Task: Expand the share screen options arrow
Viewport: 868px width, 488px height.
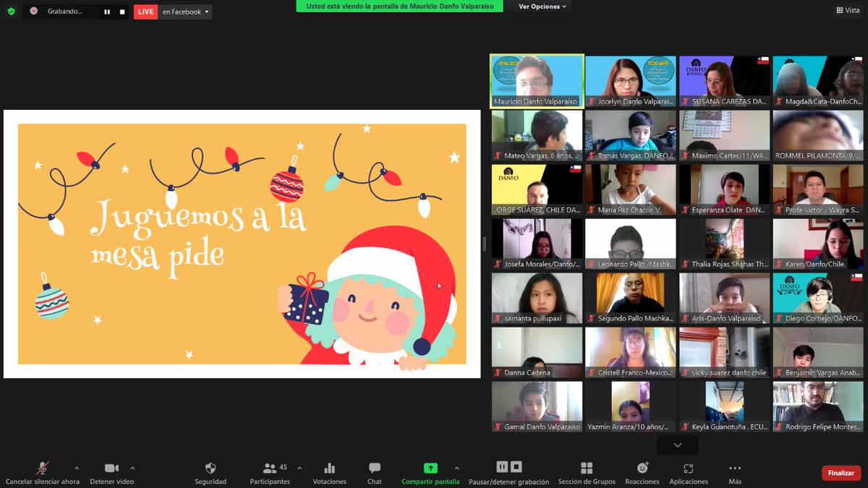Action: 456,468
